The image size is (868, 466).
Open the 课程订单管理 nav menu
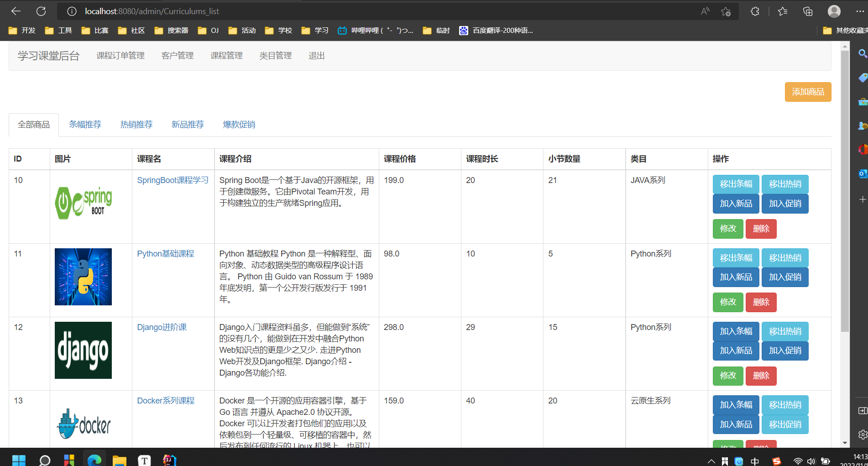pyautogui.click(x=120, y=56)
